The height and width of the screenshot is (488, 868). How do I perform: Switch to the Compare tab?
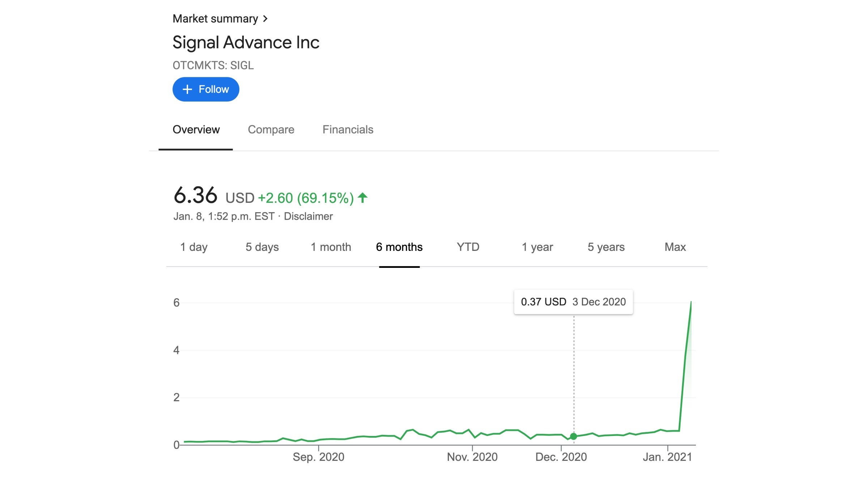[x=271, y=129]
